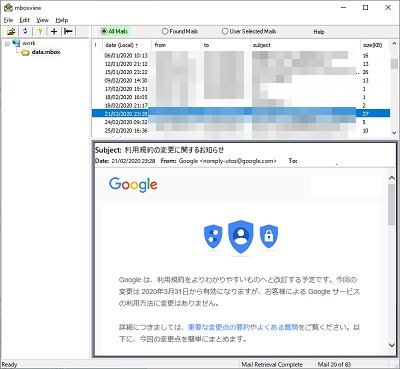Click mail list scrollbar down arrow
This screenshot has height=369, width=400.
coord(394,133)
